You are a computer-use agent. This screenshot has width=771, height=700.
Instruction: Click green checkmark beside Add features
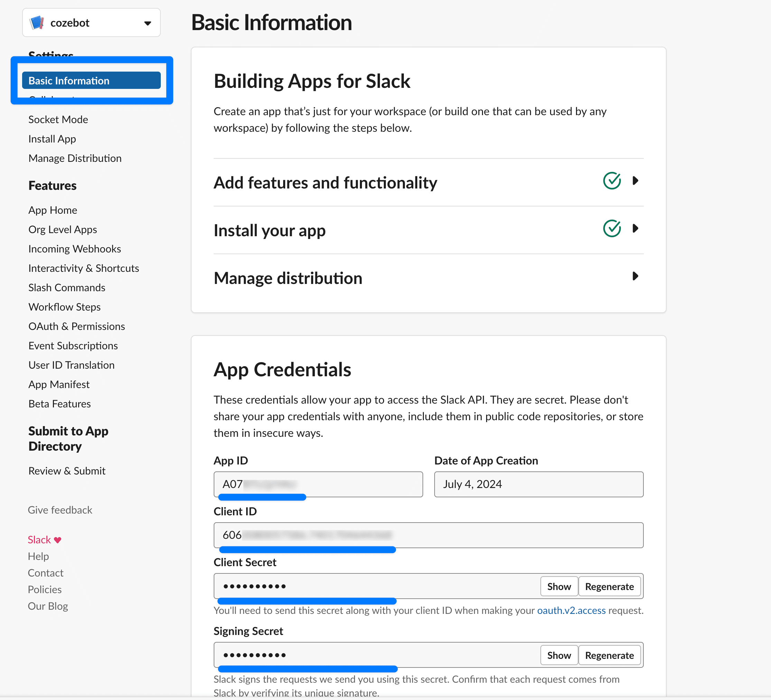tap(612, 181)
